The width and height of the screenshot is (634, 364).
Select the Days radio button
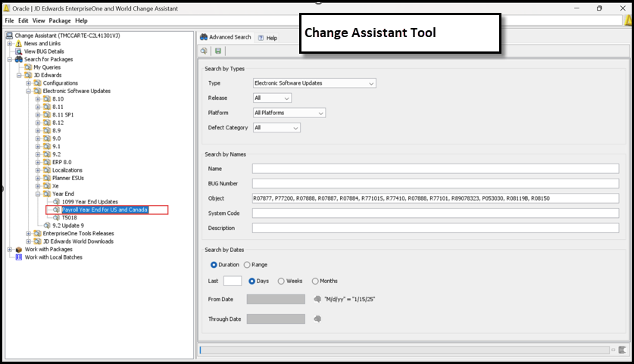point(252,282)
